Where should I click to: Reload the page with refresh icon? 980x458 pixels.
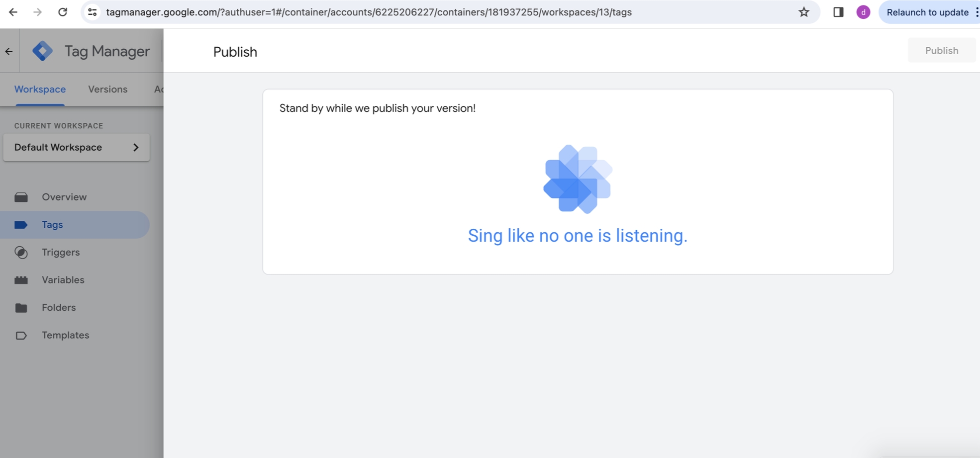click(x=63, y=12)
